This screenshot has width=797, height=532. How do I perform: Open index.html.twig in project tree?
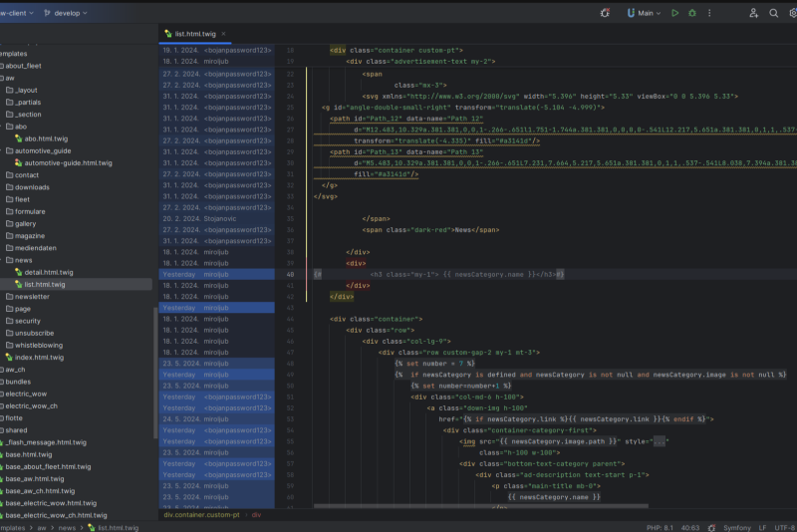pos(38,357)
